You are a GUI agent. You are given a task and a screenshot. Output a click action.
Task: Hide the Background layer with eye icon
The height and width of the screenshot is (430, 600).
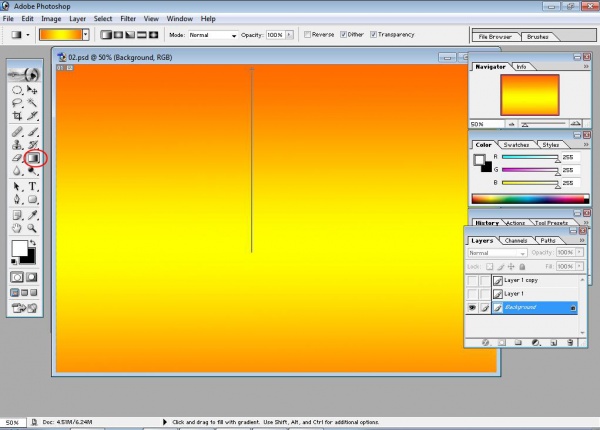(472, 308)
